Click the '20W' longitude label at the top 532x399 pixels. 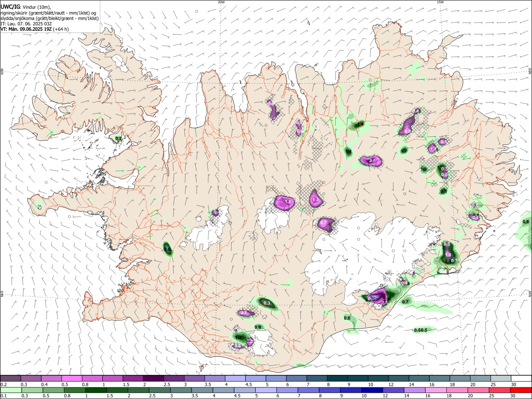(x=221, y=2)
